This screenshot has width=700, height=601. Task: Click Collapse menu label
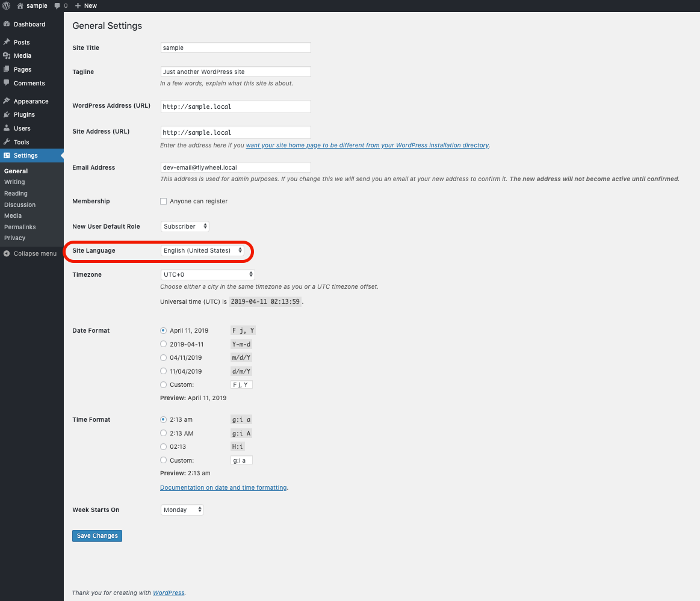click(x=36, y=253)
